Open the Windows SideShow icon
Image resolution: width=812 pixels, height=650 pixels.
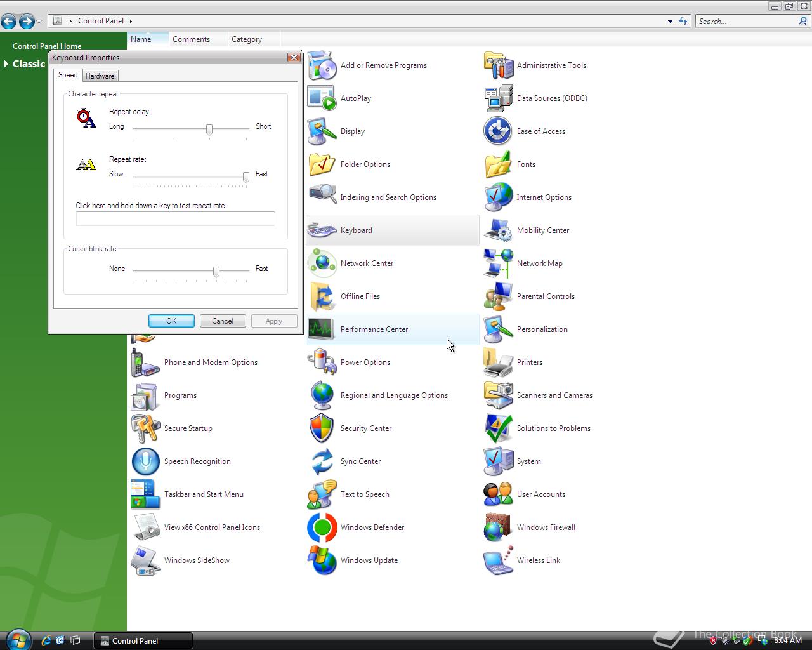click(x=146, y=560)
